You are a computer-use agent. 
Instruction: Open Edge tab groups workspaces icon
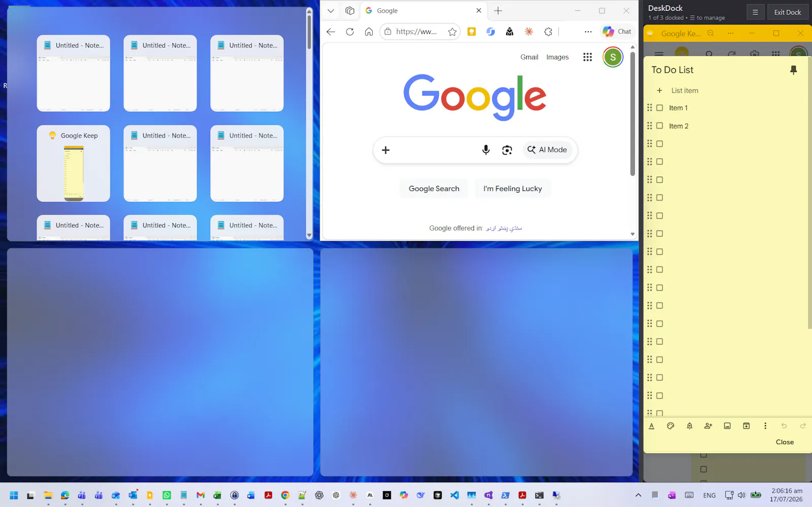tap(350, 11)
